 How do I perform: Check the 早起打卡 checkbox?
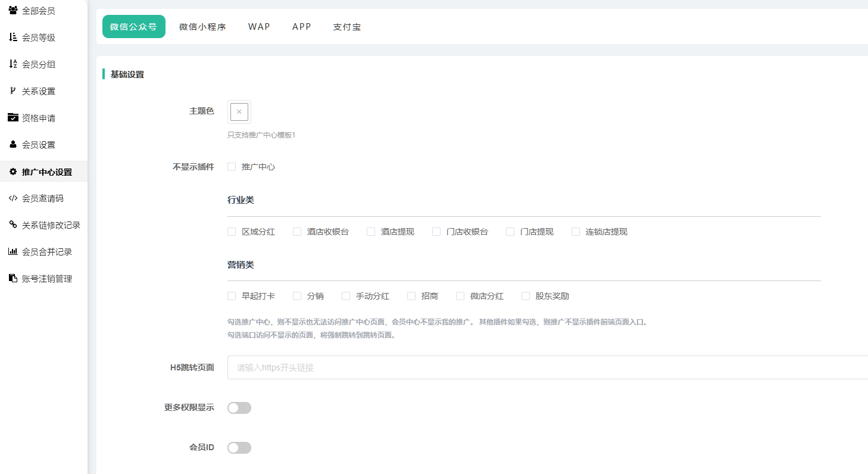(x=232, y=296)
